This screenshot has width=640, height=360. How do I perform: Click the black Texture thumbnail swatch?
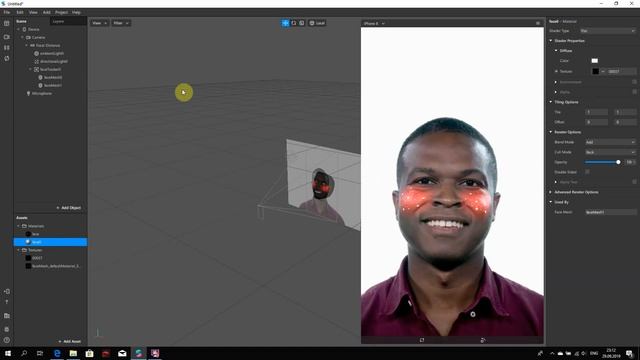(596, 71)
